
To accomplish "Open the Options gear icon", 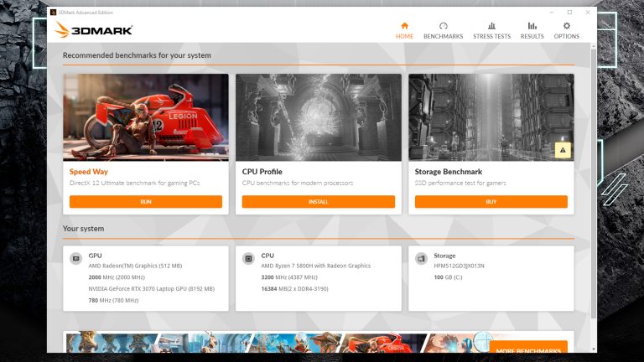I will [566, 26].
